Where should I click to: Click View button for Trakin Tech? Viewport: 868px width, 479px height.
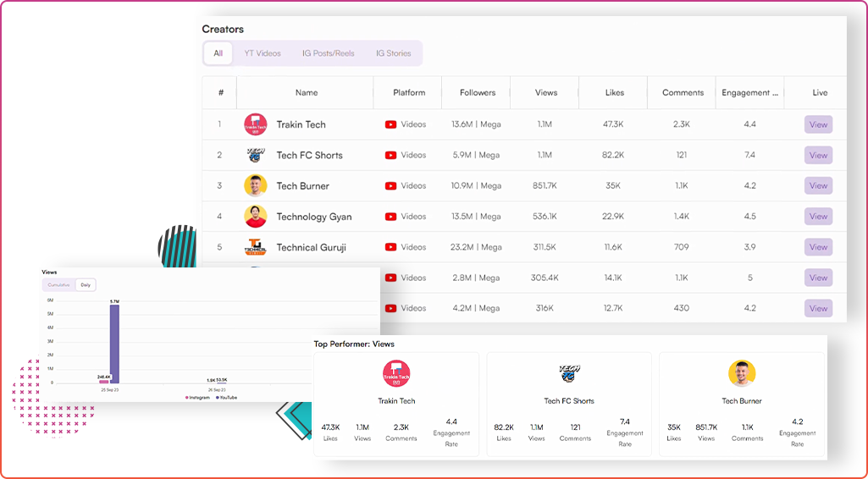click(818, 124)
